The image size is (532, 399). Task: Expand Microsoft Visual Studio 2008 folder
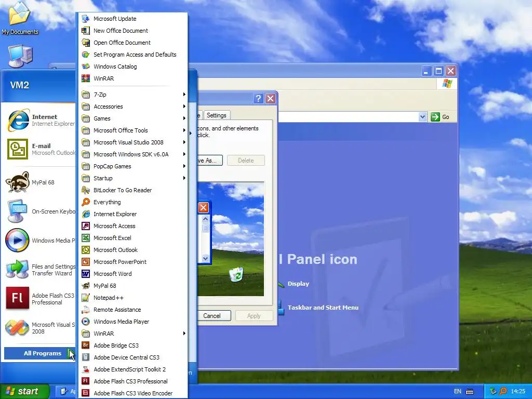tap(133, 142)
